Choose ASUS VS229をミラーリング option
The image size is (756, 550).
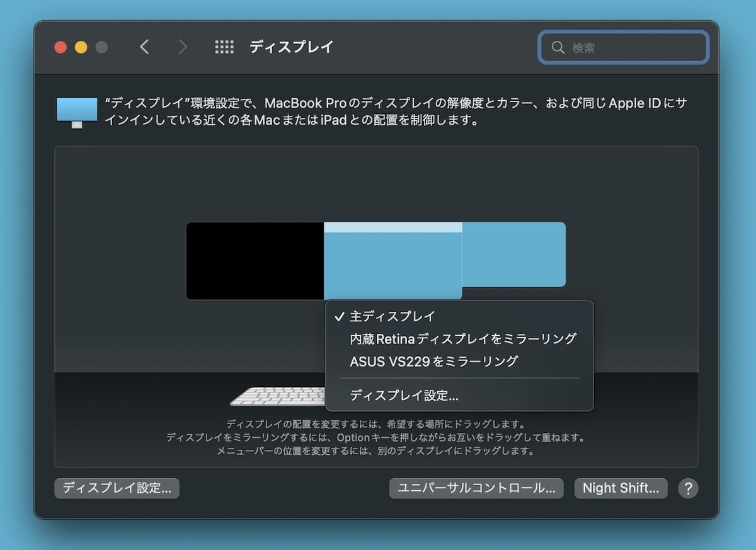(x=459, y=362)
